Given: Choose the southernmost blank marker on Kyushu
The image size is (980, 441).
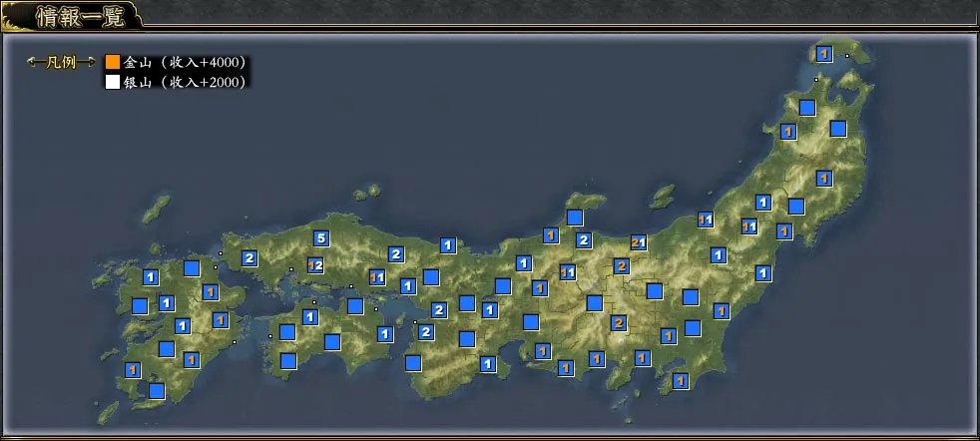Looking at the screenshot, I should (x=157, y=391).
